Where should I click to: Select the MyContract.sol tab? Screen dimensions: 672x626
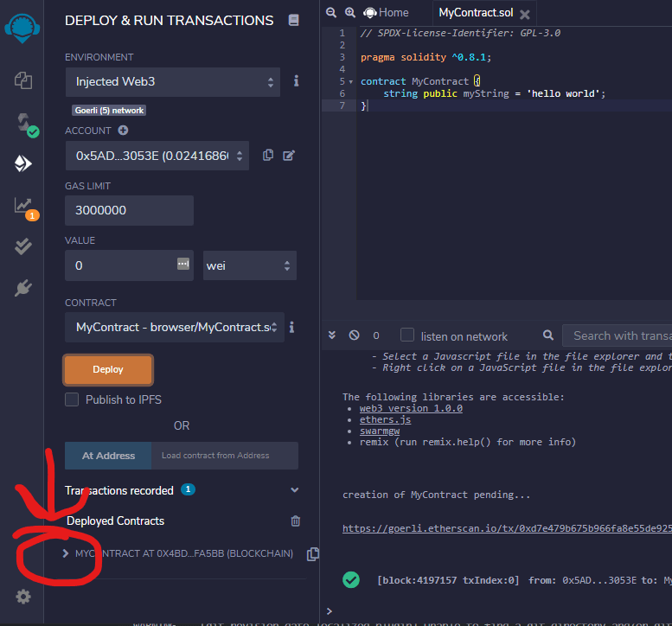point(476,13)
